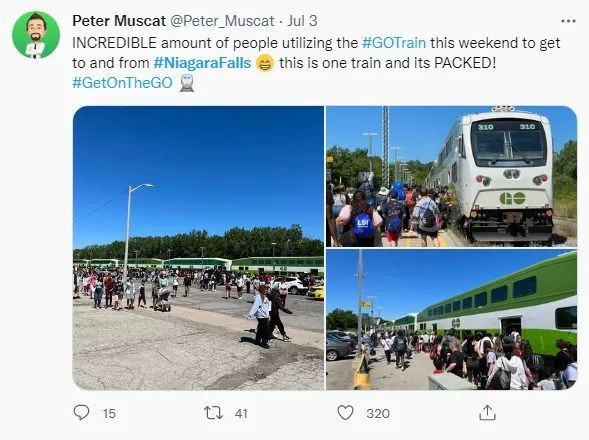Viewport: 589px width, 440px height.
Task: Open the photo of passengers boarding green coach
Action: [x=451, y=320]
